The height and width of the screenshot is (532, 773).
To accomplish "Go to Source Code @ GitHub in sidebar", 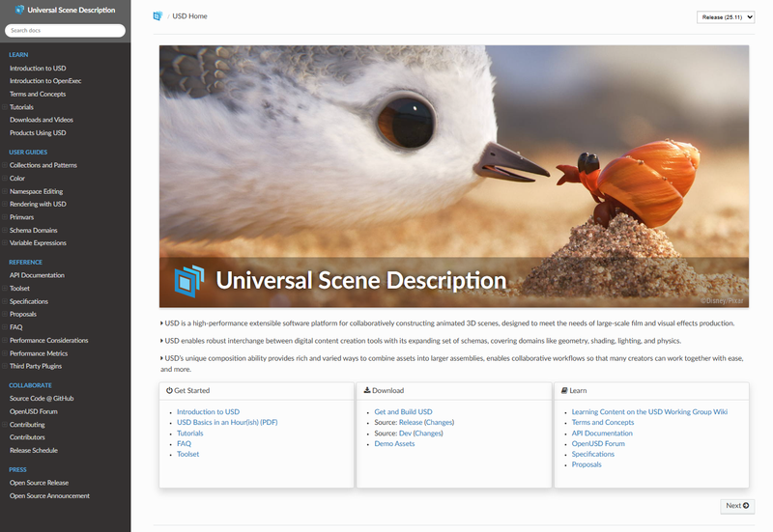I will (42, 399).
